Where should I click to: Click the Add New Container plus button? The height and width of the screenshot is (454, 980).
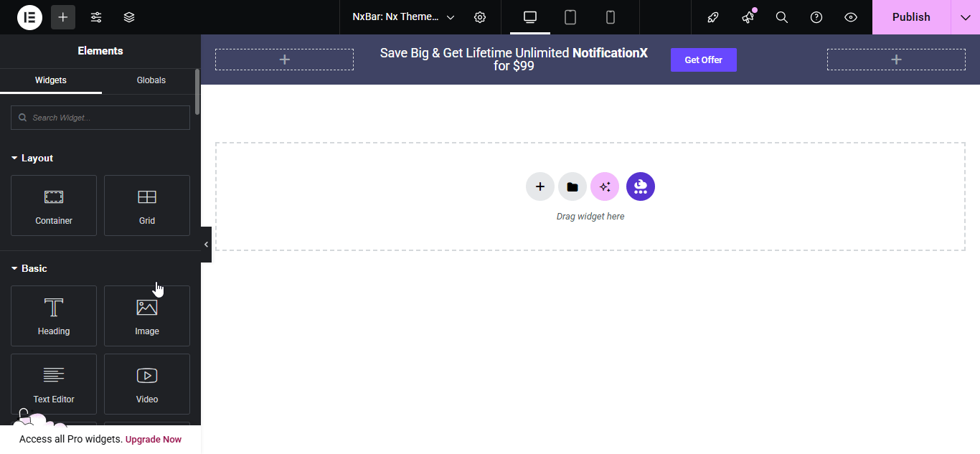click(540, 186)
